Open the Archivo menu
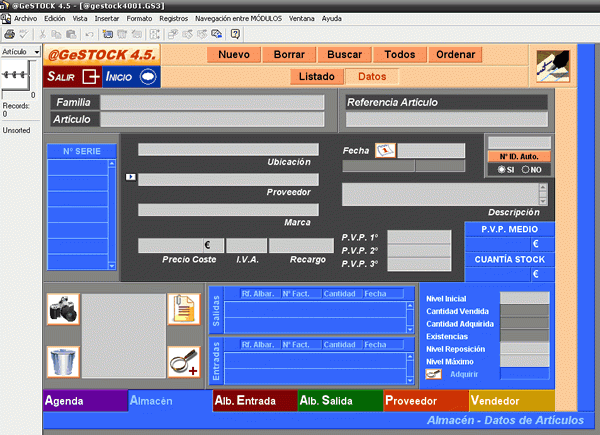 click(26, 18)
